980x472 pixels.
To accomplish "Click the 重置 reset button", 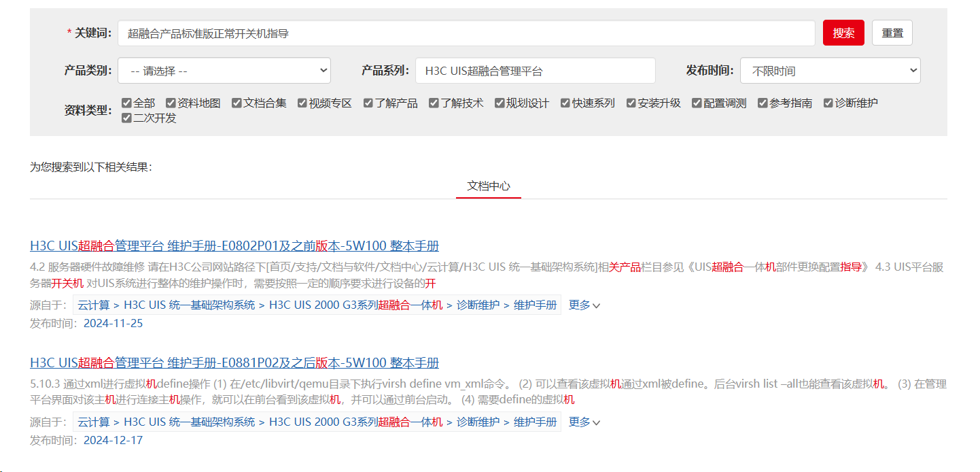I will tap(892, 33).
